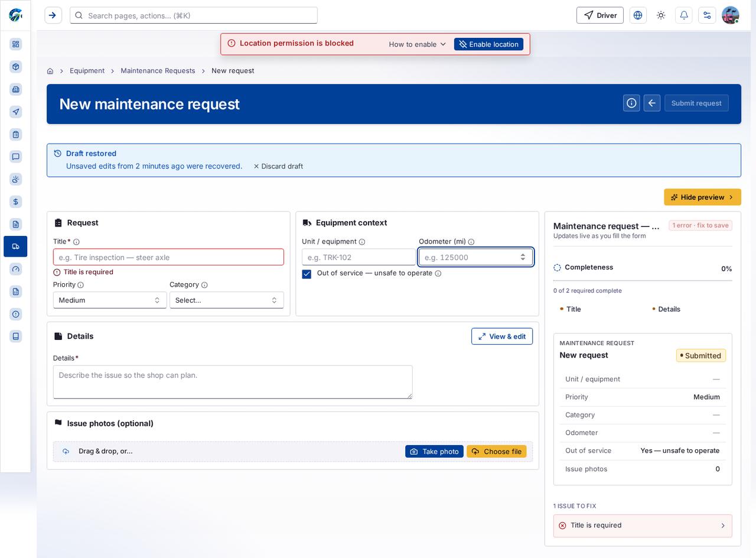Open the navigation arrow icon in sidebar

[x=16, y=112]
